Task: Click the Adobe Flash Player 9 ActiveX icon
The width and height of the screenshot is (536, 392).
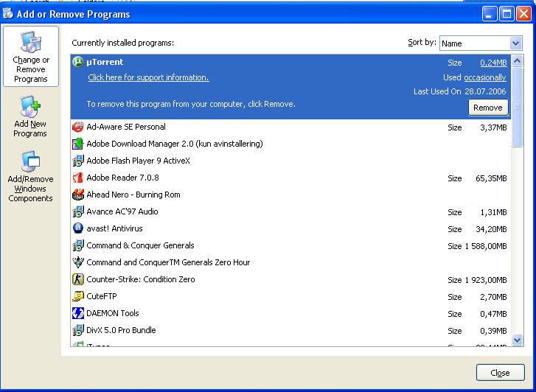Action: (x=78, y=161)
